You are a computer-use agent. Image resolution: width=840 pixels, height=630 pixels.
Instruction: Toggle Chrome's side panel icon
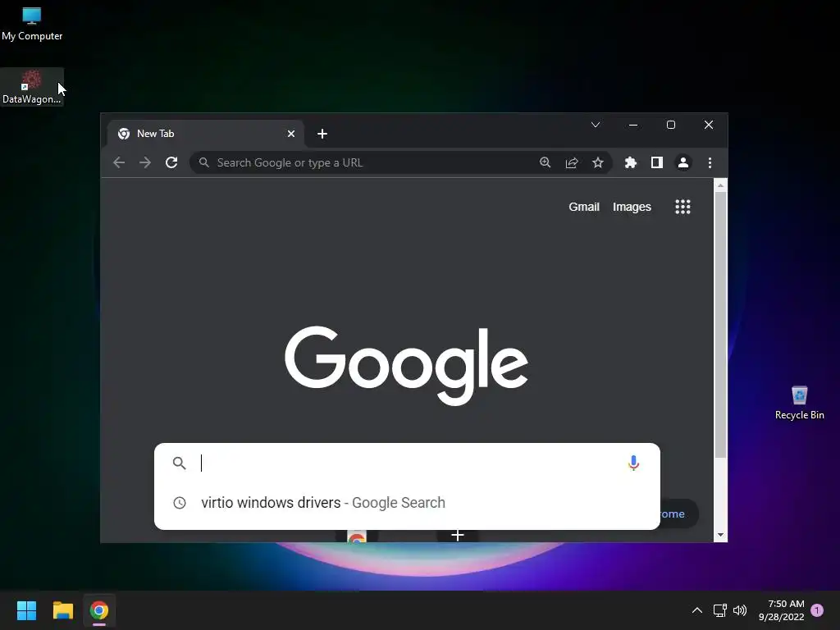click(657, 162)
